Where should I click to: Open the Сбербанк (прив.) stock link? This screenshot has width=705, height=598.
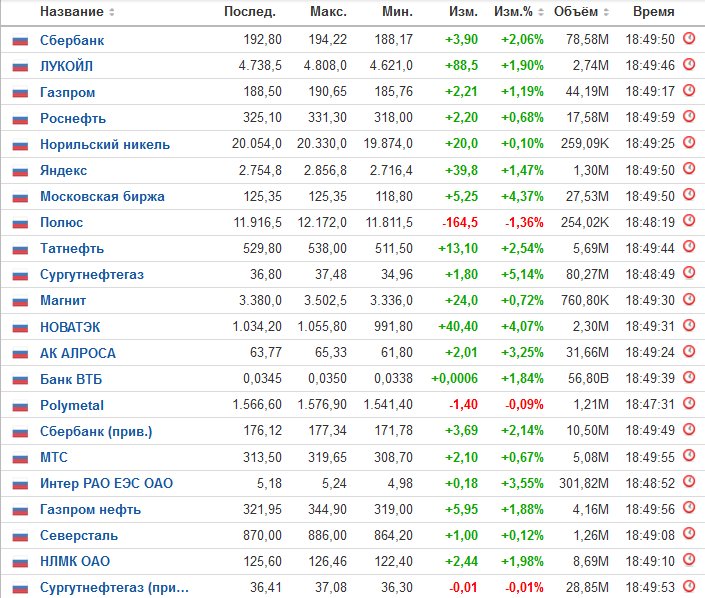tap(96, 431)
